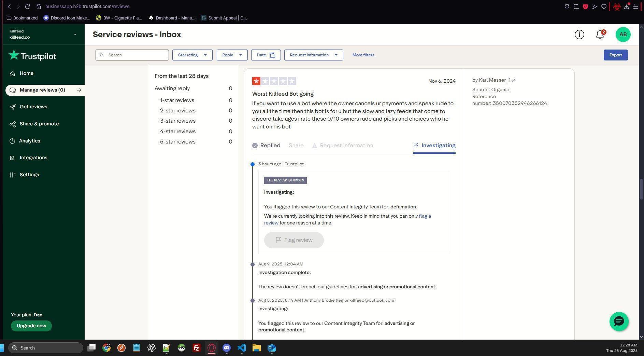This screenshot has width=644, height=356.
Task: Click the pin icon in browser toolbar
Action: [x=567, y=6]
